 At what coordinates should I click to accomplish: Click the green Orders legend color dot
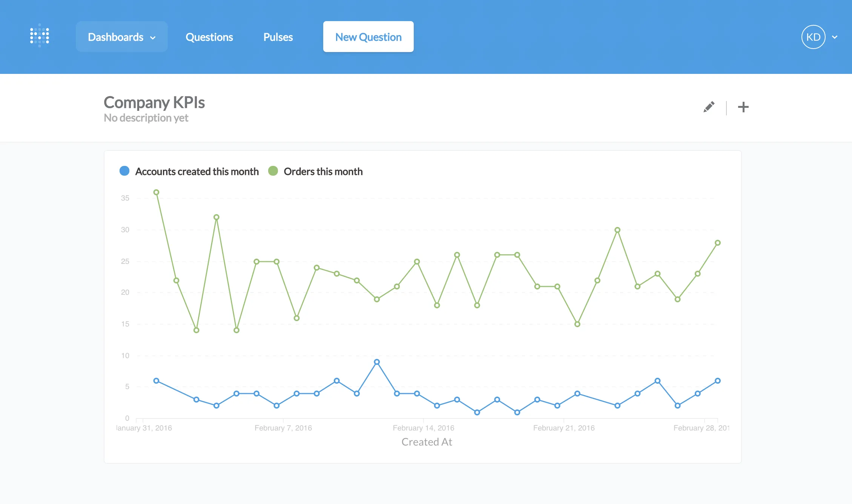[273, 171]
